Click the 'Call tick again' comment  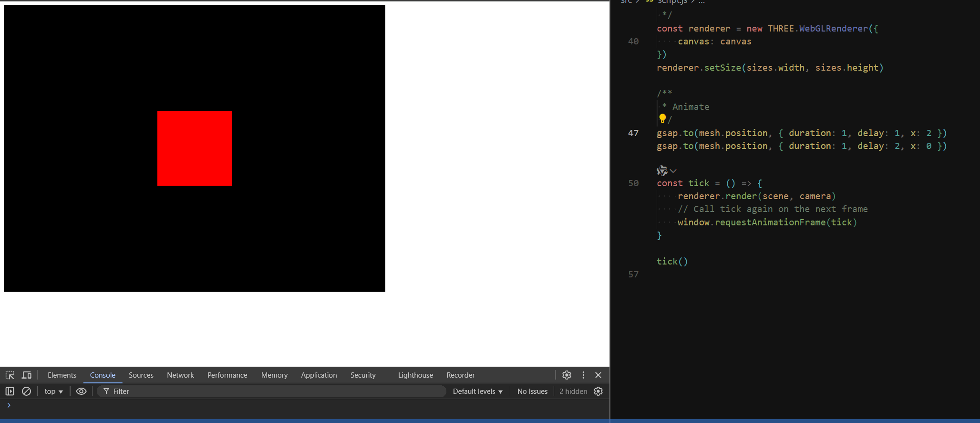773,209
